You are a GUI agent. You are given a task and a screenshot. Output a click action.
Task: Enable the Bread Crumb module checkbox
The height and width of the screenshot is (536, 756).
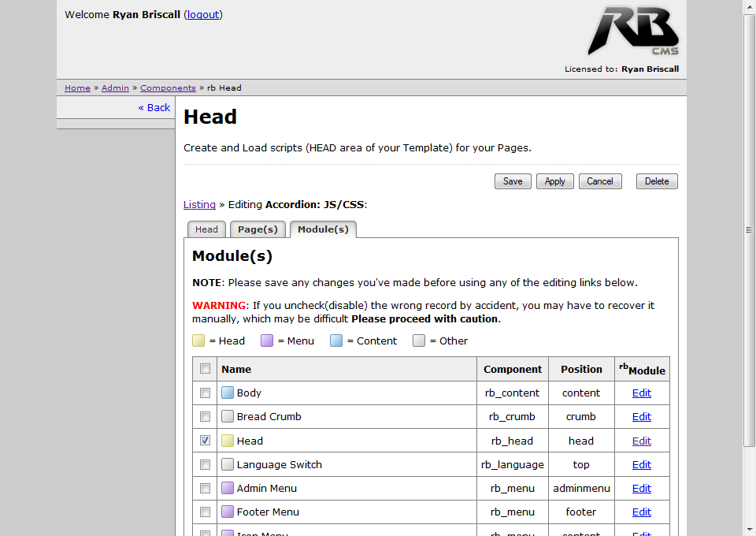[x=206, y=416]
